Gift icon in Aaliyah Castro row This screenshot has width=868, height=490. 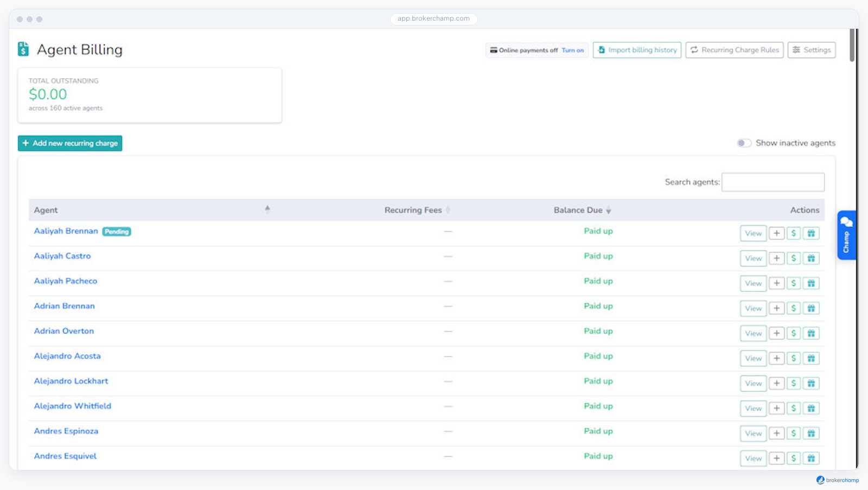click(x=811, y=258)
